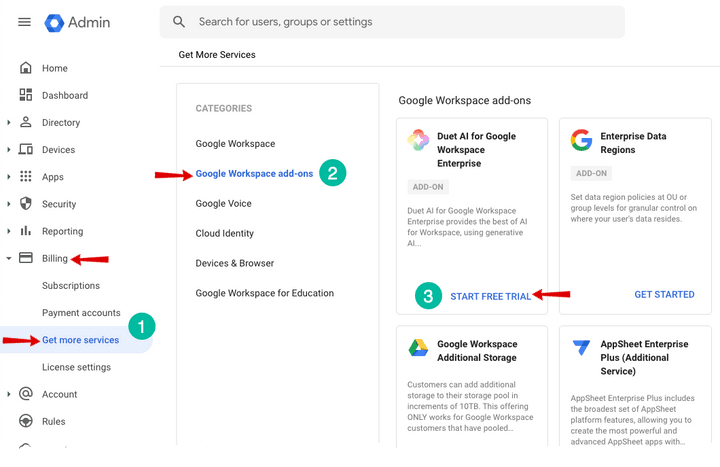720x467 pixels.
Task: Click the search users or settings field
Action: (400, 22)
